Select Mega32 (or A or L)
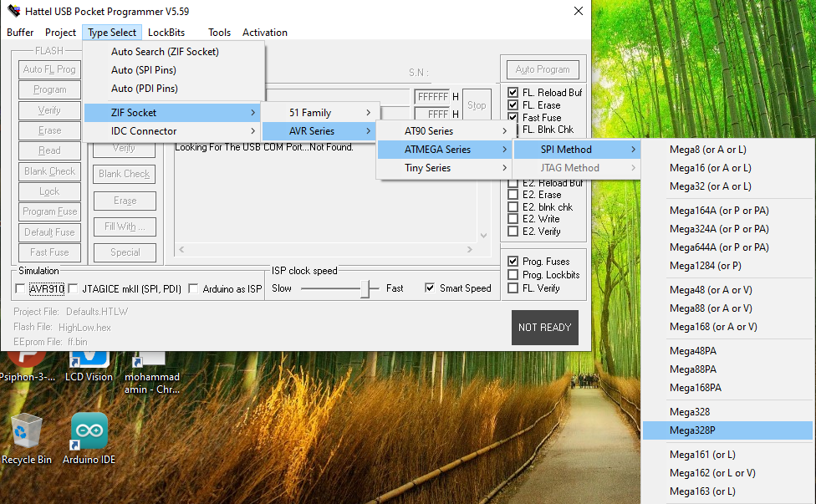Image resolution: width=816 pixels, height=504 pixels. pos(727,186)
